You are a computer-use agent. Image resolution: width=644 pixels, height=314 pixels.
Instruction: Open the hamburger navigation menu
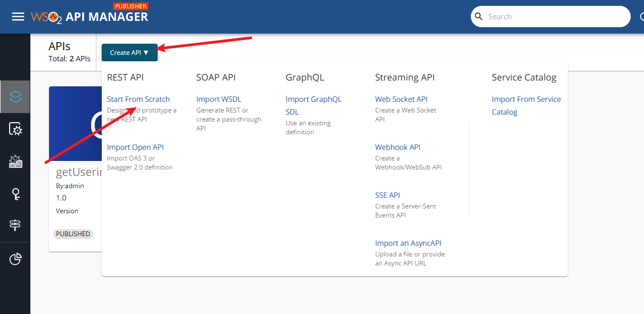[18, 17]
